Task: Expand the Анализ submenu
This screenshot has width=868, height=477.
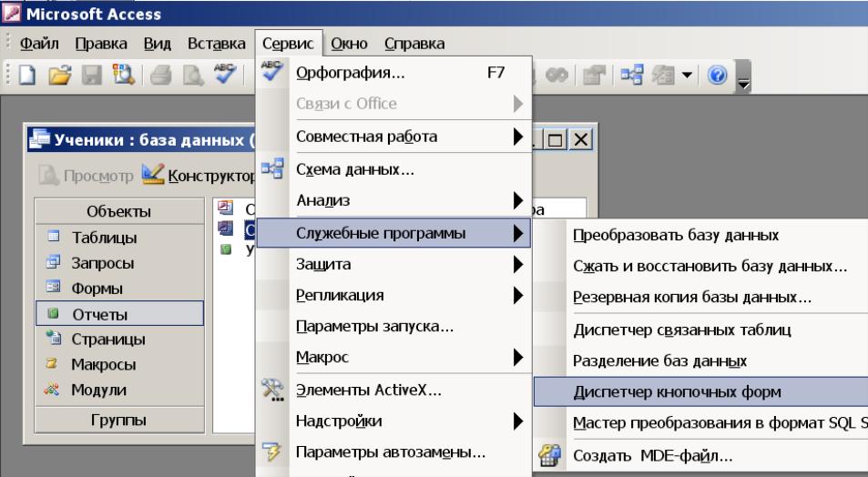Action: pos(393,199)
